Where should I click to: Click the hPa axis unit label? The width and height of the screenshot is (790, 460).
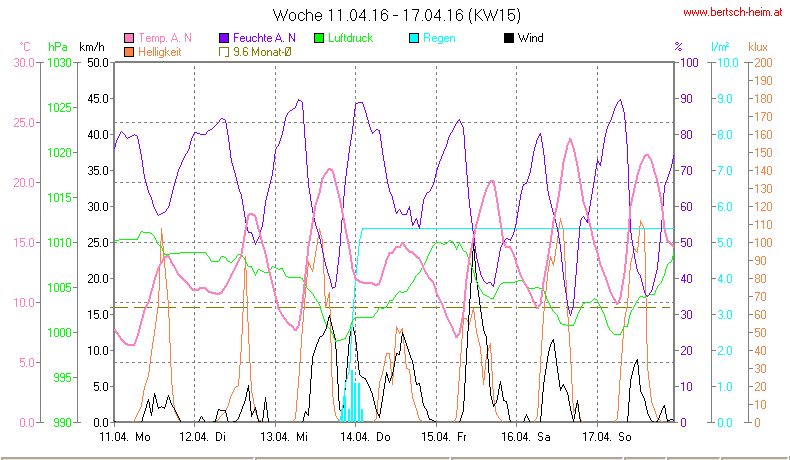58,47
